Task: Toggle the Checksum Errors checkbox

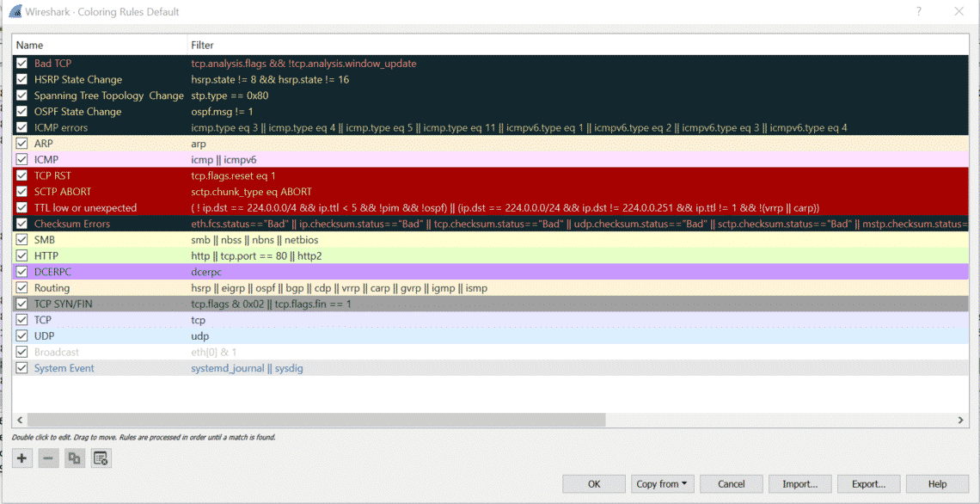Action: [21, 224]
